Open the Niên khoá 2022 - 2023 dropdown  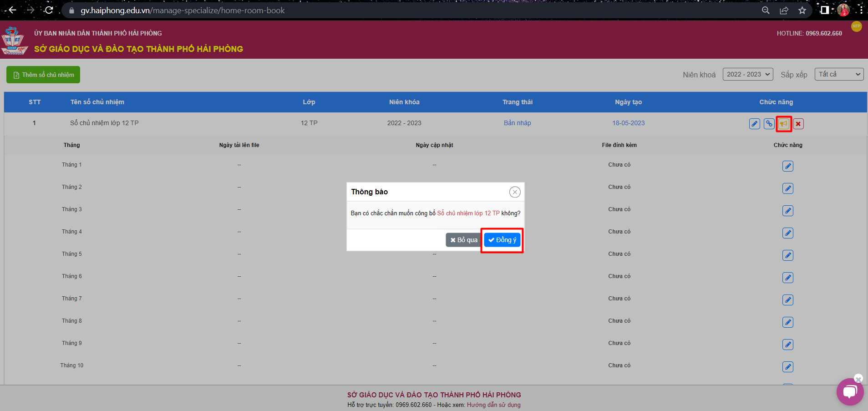pos(747,74)
